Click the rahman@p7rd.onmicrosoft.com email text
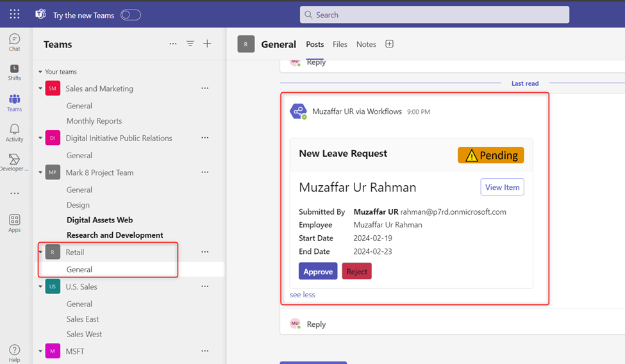 453,211
